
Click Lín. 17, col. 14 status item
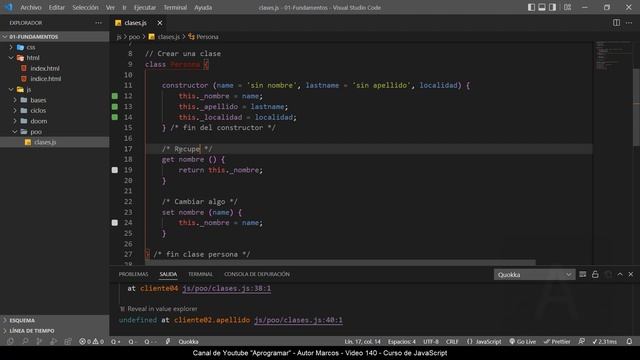pos(362,342)
